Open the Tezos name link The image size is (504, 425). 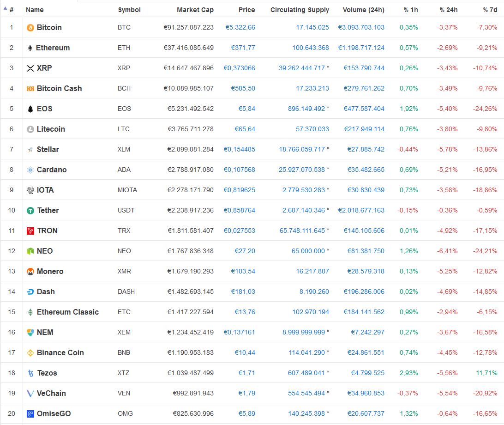[47, 373]
